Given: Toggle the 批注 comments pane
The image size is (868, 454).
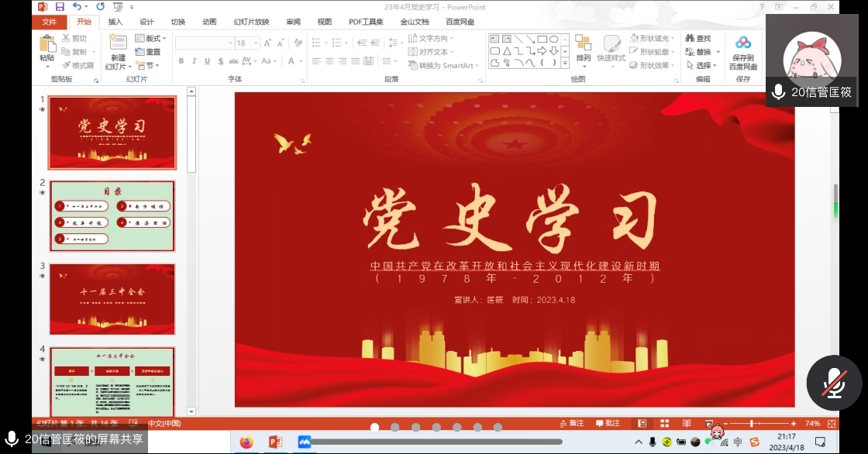Looking at the screenshot, I should [x=608, y=424].
